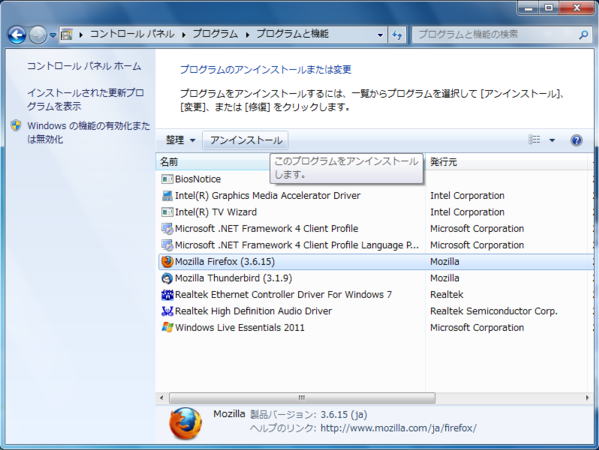
Task: Open Windows の機能の有効化または無効化 link
Action: coord(89,132)
